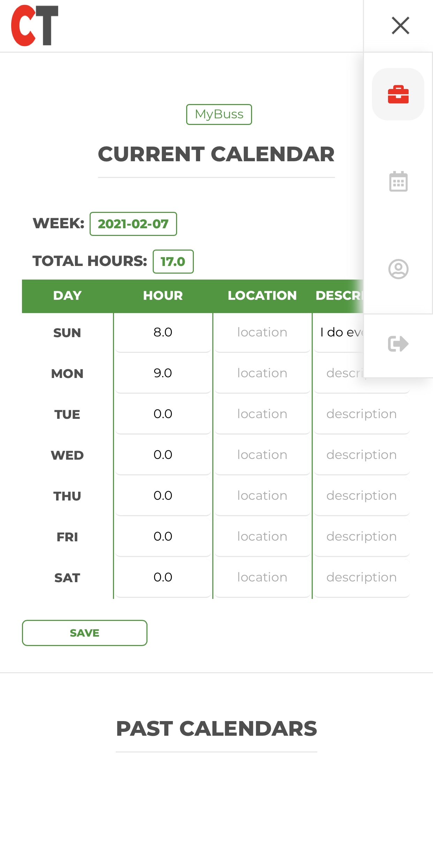433x868 pixels.
Task: Click Tuesday's hour input field
Action: click(x=163, y=414)
